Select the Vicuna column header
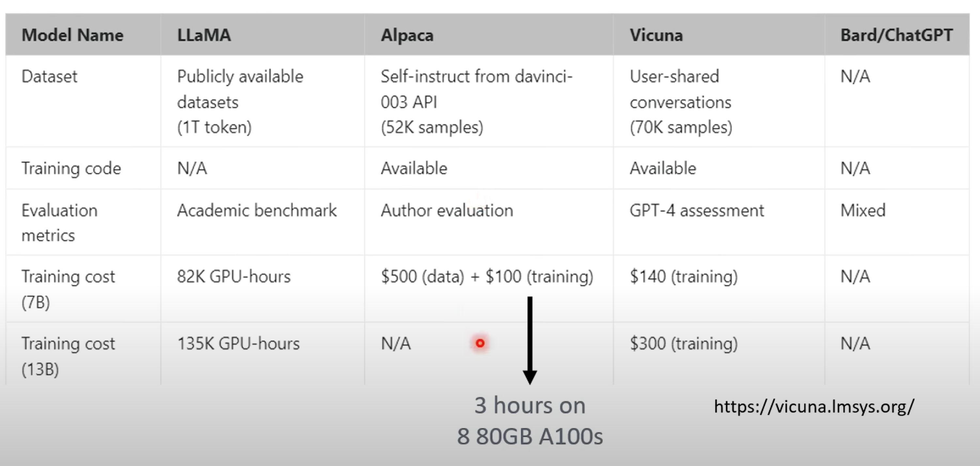 656,35
